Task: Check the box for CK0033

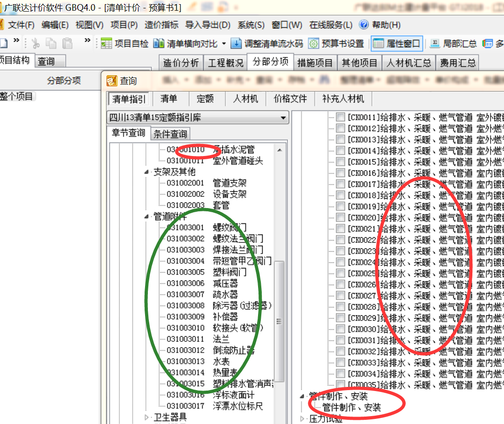Action: 340,362
